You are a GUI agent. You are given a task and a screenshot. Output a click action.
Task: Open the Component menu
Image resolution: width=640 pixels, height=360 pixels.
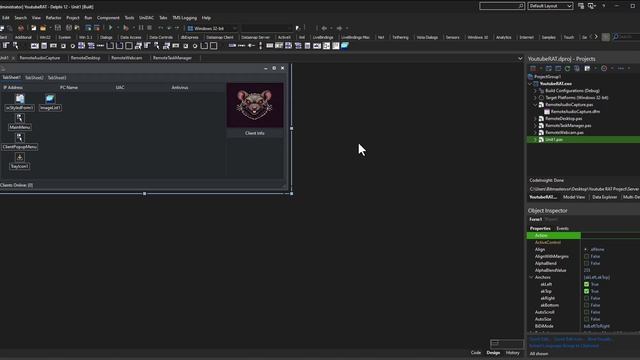pyautogui.click(x=108, y=18)
